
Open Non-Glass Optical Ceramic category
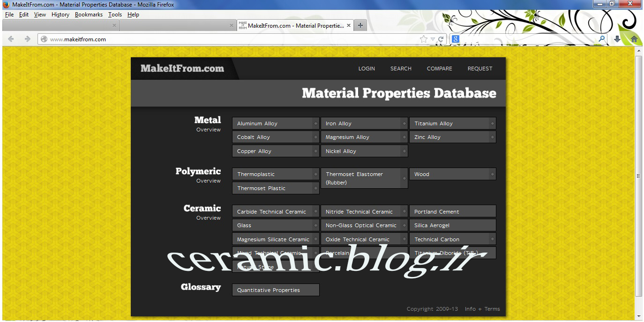364,225
